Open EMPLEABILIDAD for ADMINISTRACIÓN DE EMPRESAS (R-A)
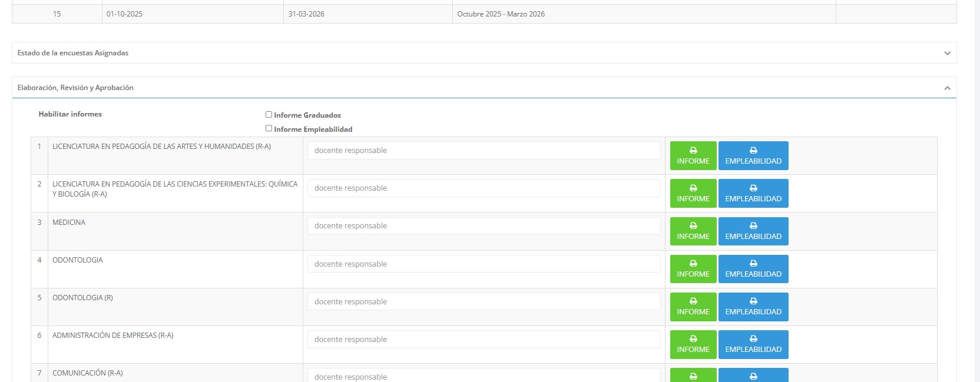Image resolution: width=980 pixels, height=382 pixels. pos(753,344)
